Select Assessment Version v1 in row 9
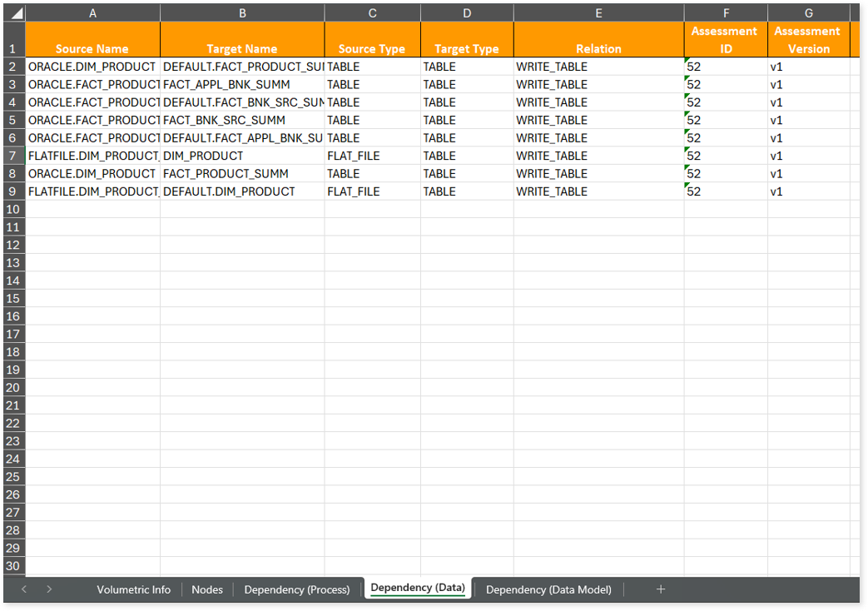Image resolution: width=868 pixels, height=611 pixels. coord(776,191)
